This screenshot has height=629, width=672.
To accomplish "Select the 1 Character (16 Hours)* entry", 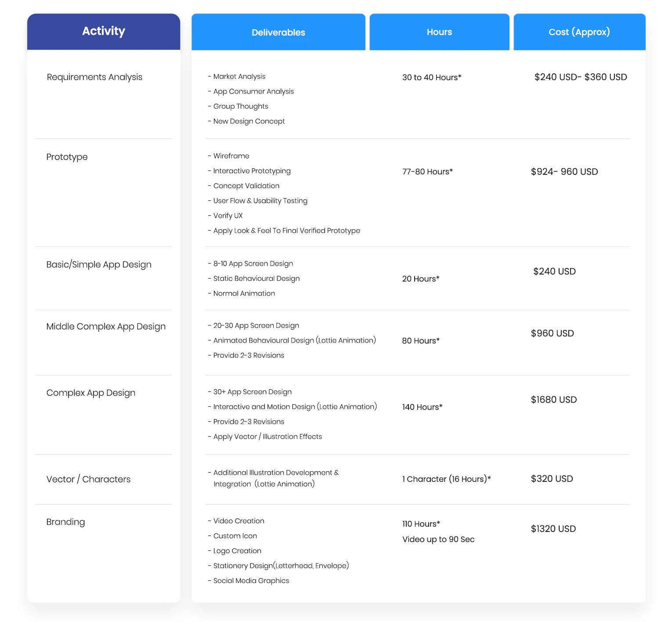I will pyautogui.click(x=446, y=479).
